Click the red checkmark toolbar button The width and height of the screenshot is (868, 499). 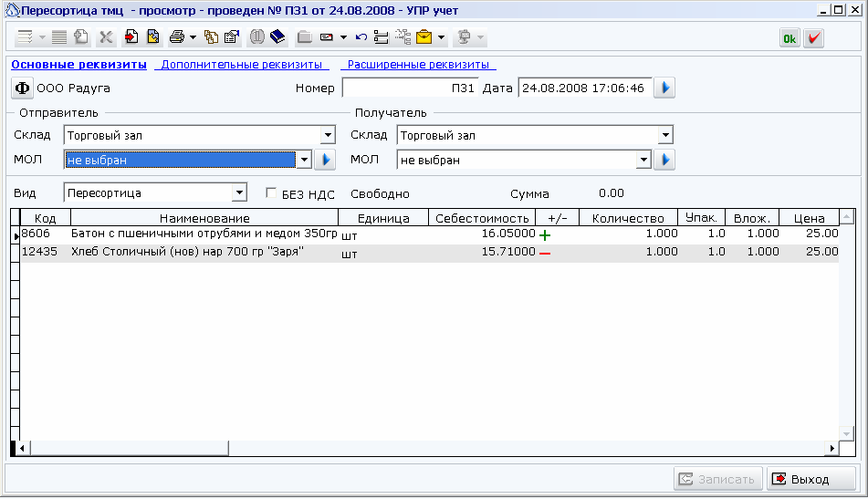[814, 38]
